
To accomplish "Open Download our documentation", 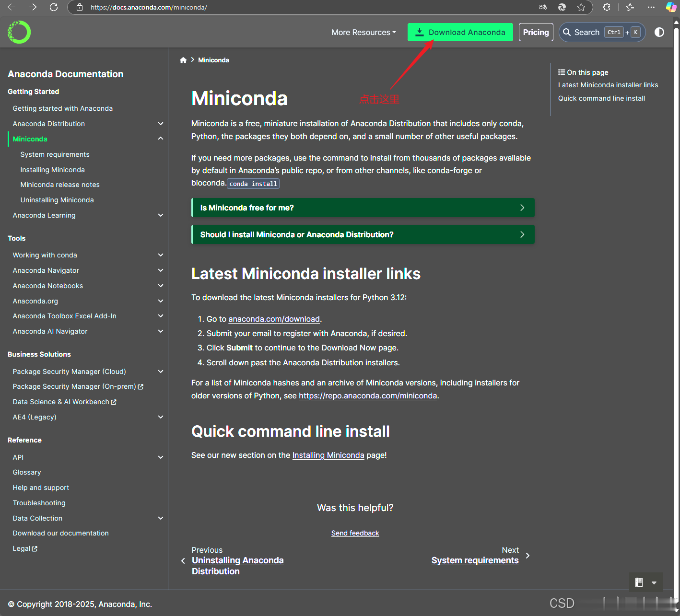I will tap(60, 533).
